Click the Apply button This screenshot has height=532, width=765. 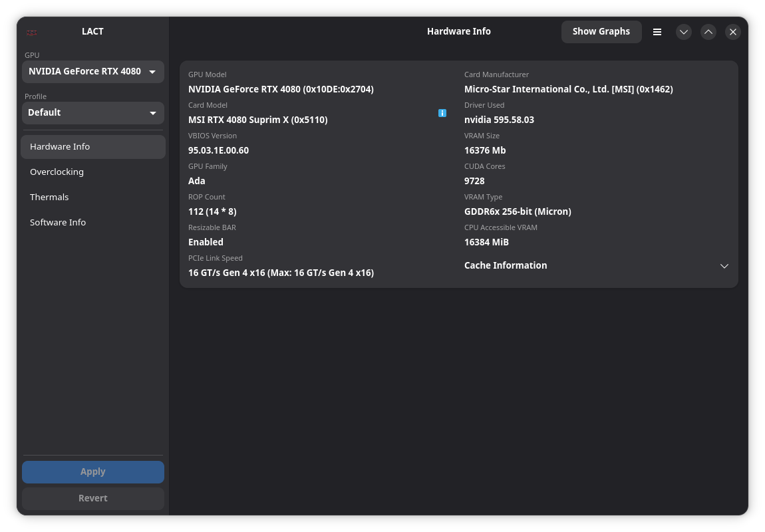[x=92, y=472]
